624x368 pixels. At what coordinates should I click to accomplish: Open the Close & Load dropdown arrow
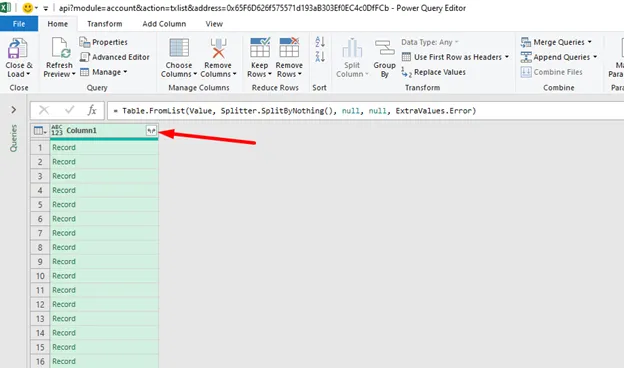pyautogui.click(x=28, y=74)
